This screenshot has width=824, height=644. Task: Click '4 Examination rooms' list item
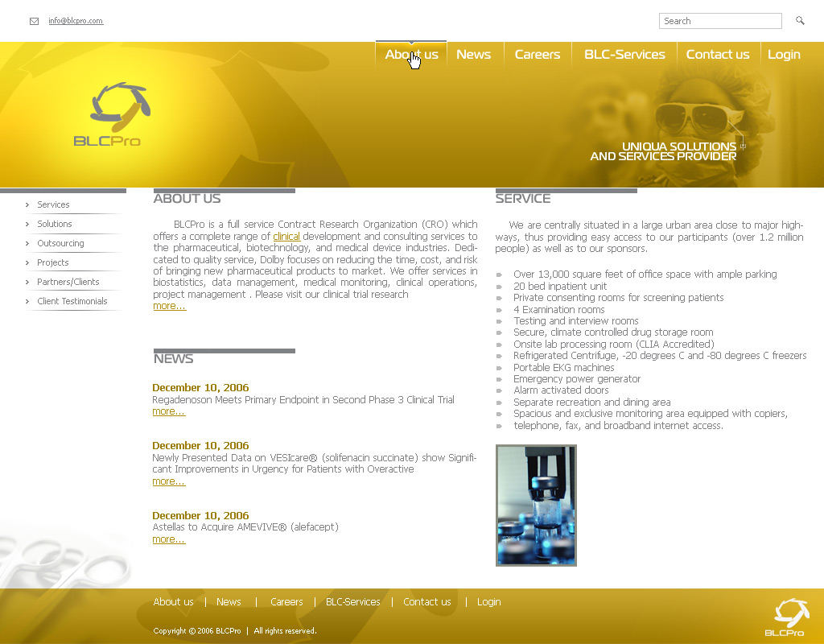click(x=559, y=310)
